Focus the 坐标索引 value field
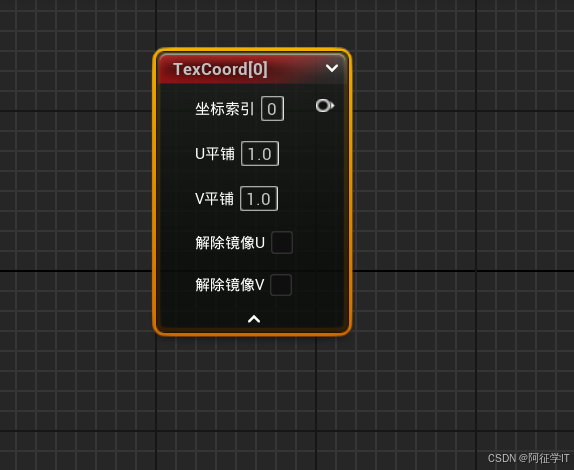The image size is (574, 470). [x=272, y=109]
